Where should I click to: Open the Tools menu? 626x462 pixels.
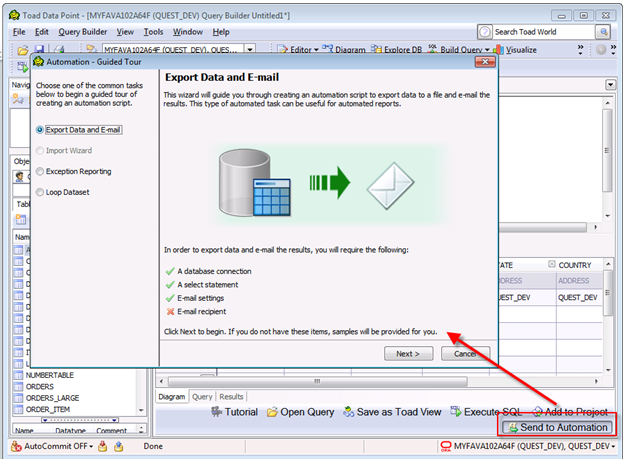point(153,32)
